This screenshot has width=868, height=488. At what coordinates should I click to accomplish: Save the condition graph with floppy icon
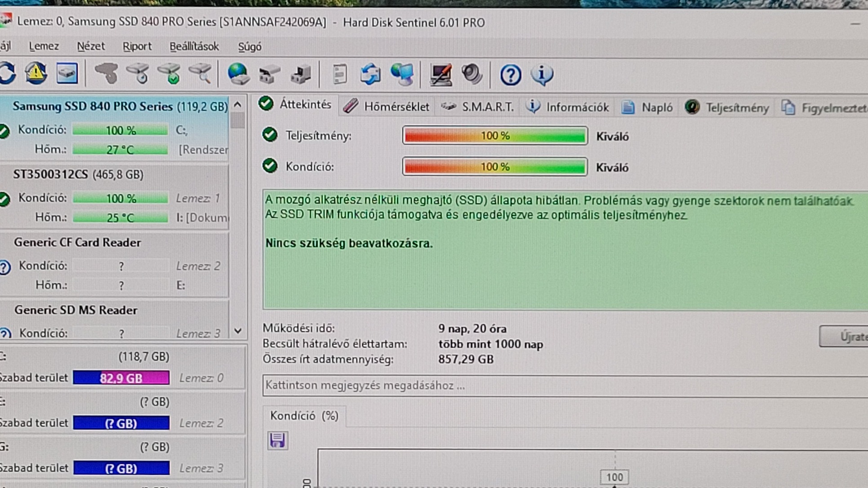click(x=277, y=440)
